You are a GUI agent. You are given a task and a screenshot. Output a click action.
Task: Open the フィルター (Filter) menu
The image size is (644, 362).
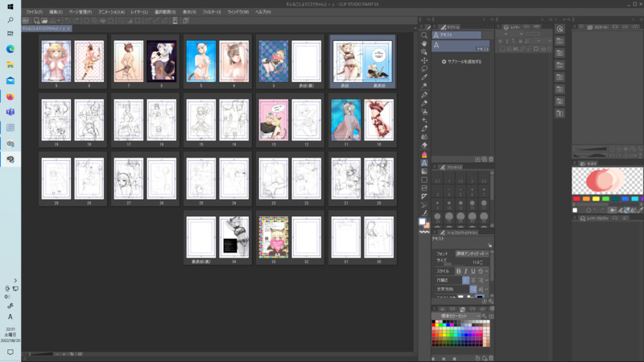point(212,12)
